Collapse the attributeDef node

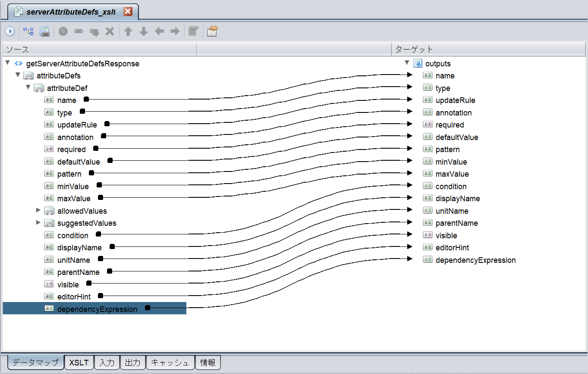coord(28,87)
